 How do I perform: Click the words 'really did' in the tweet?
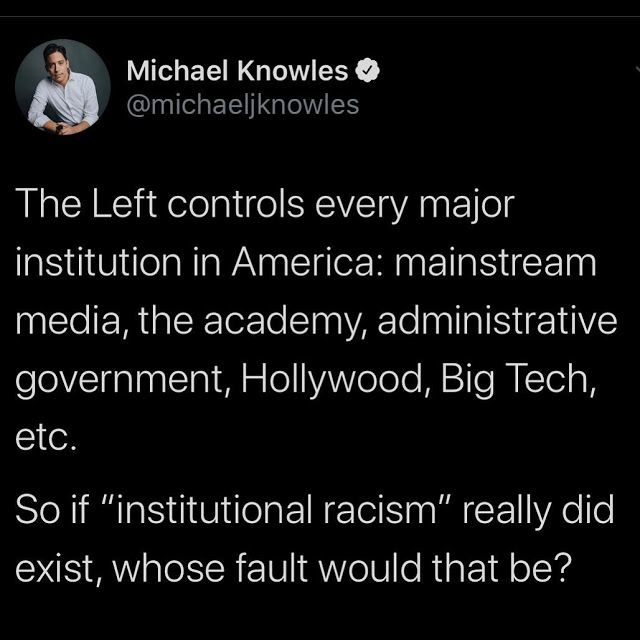click(x=538, y=511)
